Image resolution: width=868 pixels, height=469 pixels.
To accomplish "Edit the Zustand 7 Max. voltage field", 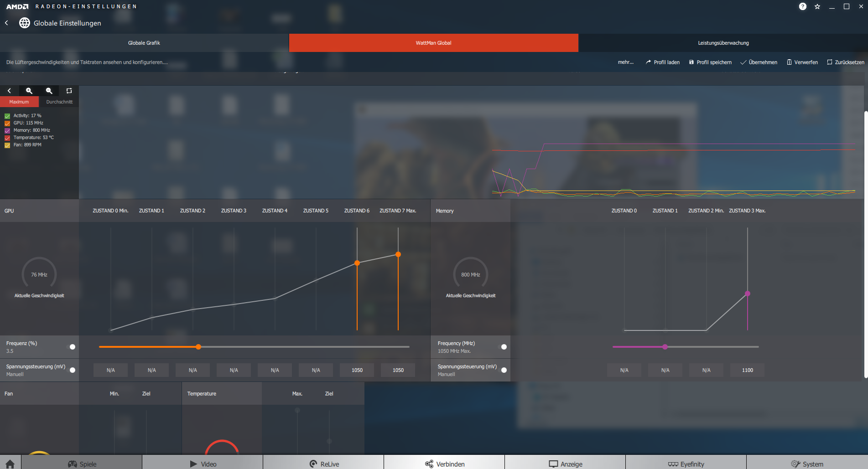I will click(398, 370).
